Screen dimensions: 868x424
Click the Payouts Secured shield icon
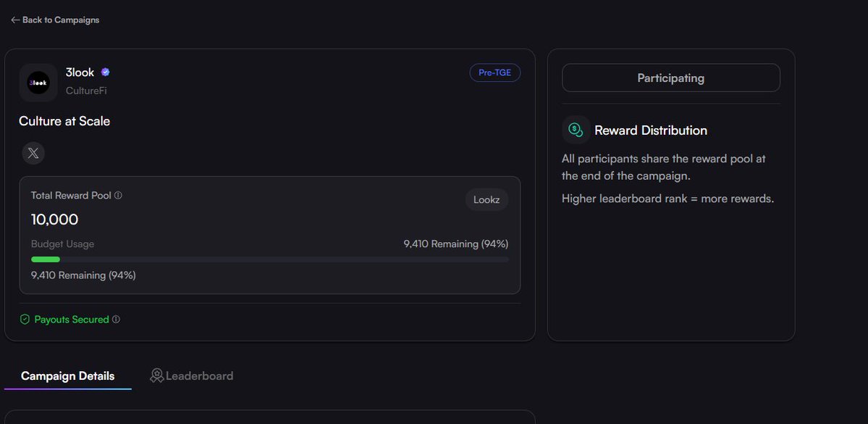coord(25,319)
